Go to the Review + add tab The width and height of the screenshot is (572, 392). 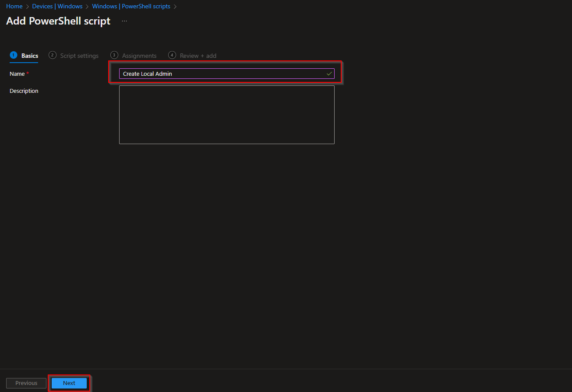(198, 56)
